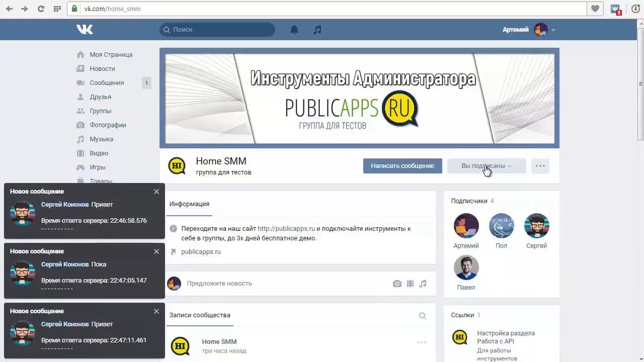Open subscriber Сергей avatar
This screenshot has width=644, height=362.
pyautogui.click(x=537, y=226)
